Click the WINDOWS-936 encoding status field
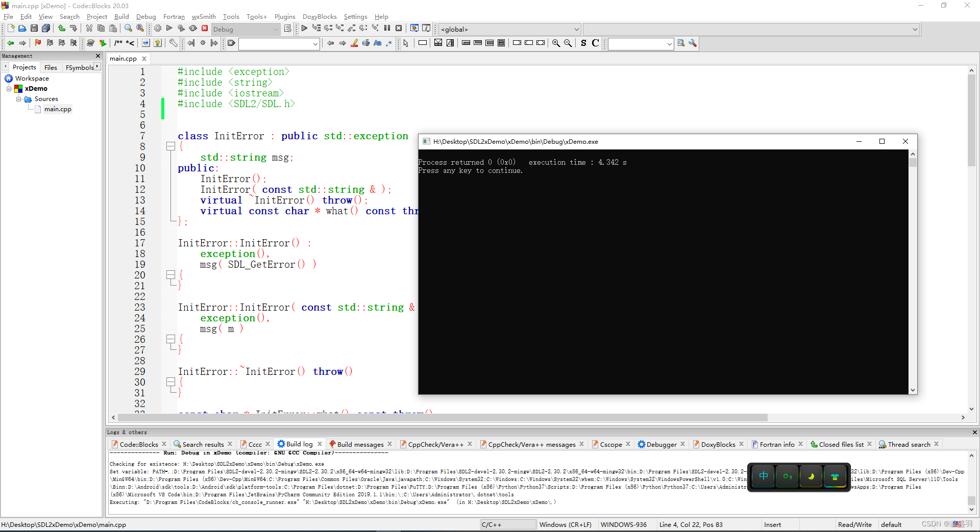 point(624,524)
